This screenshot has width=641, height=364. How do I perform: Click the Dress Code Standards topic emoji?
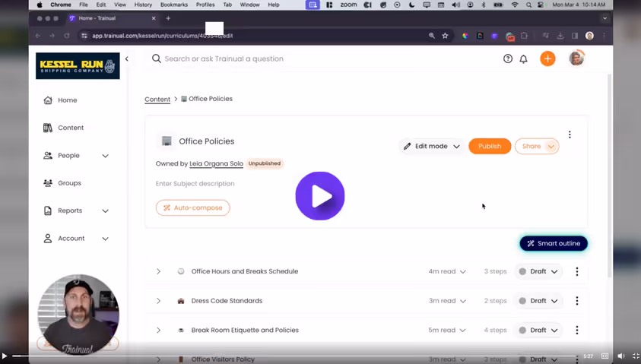(x=181, y=301)
